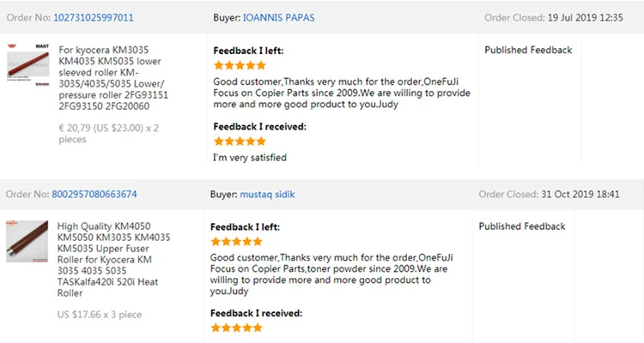Image resolution: width=644 pixels, height=343 pixels.
Task: Click the second order's closed date 31 Oct 2019
Action: click(580, 194)
